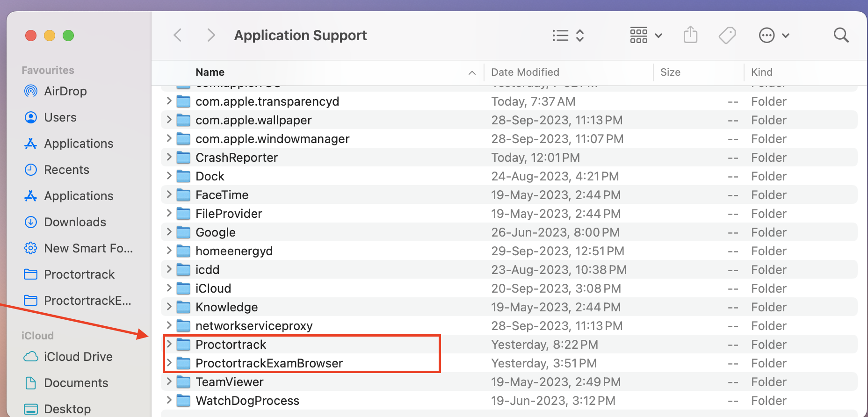Screen dimensions: 868x417
Task: Open AirDrop in the sidebar
Action: pos(55,91)
